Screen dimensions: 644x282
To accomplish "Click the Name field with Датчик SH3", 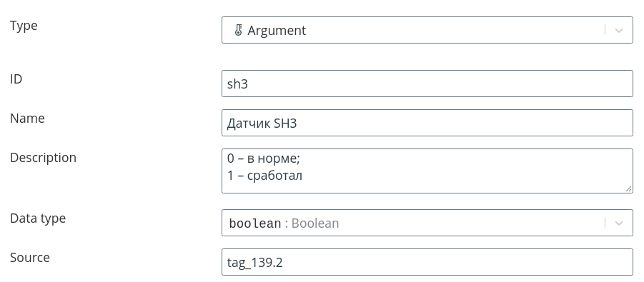I will tap(427, 123).
